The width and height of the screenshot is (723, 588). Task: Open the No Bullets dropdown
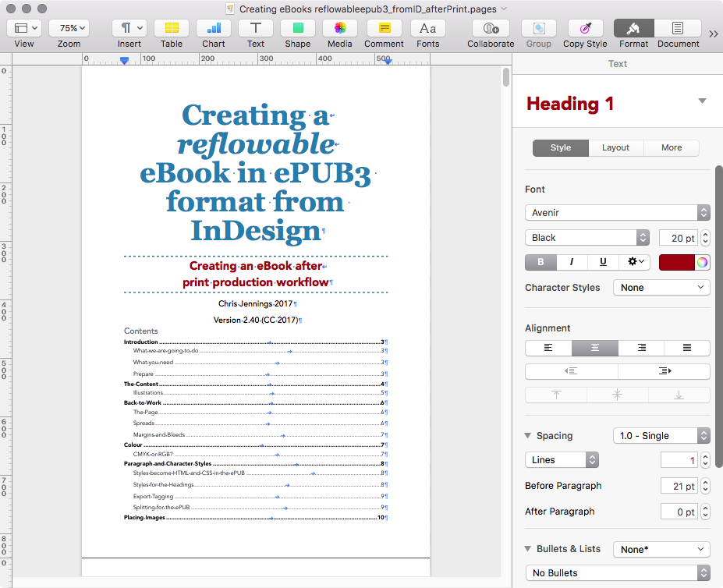[x=618, y=572]
